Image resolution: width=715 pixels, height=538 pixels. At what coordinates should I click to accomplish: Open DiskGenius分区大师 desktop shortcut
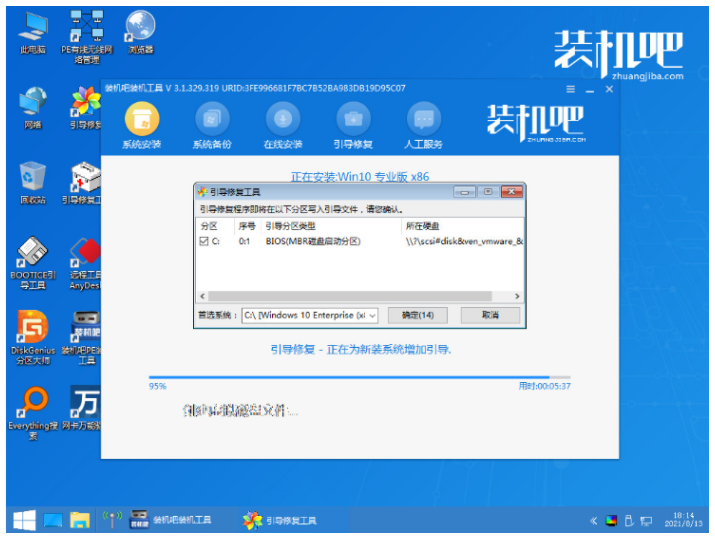(x=33, y=338)
